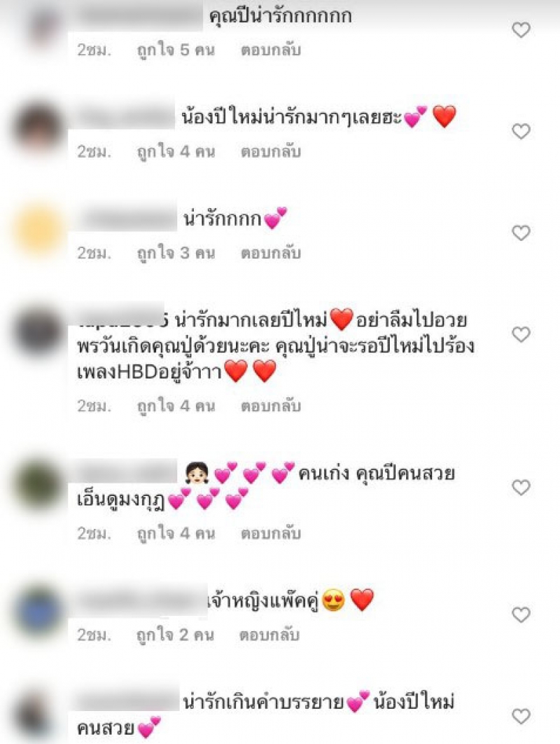Like the comment 'คุณปีน่ารักกกกกก'
This screenshot has height=744, width=560.
[521, 30]
